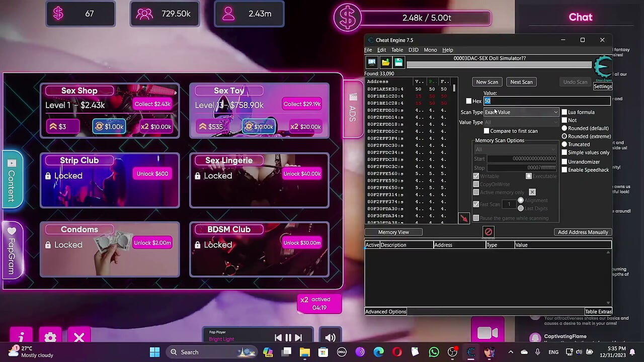Open the game's info icon

tap(21, 336)
